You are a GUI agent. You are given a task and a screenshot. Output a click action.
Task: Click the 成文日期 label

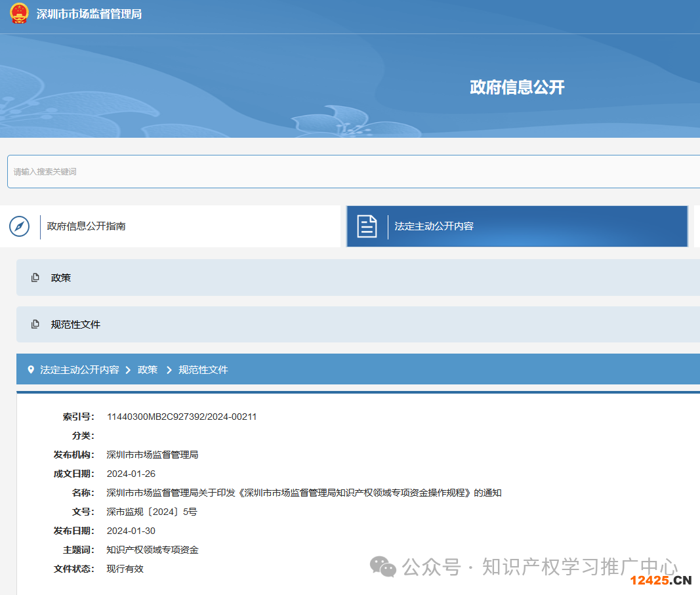[73, 474]
